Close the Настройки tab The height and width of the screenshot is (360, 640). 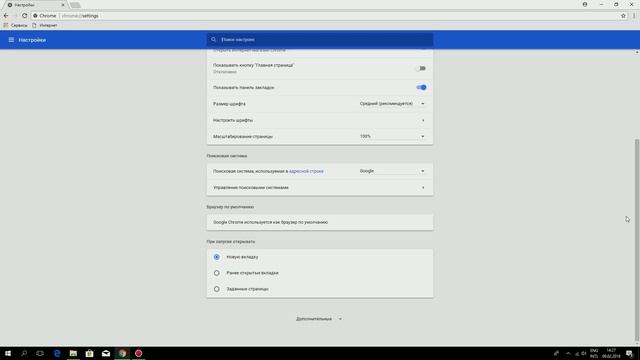coord(63,5)
